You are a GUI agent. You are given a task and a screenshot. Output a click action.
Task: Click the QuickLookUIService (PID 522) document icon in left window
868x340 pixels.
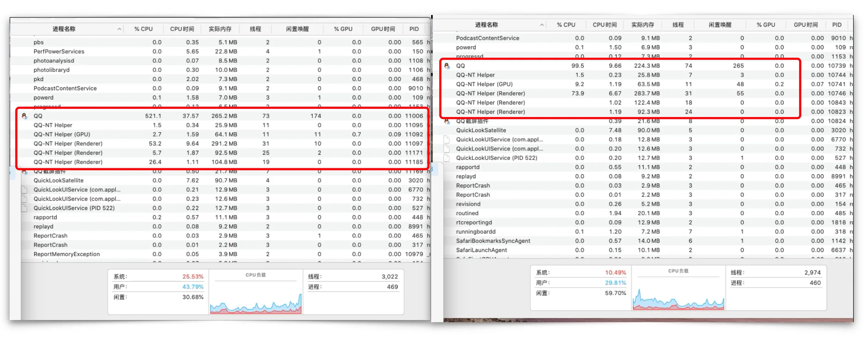24,208
